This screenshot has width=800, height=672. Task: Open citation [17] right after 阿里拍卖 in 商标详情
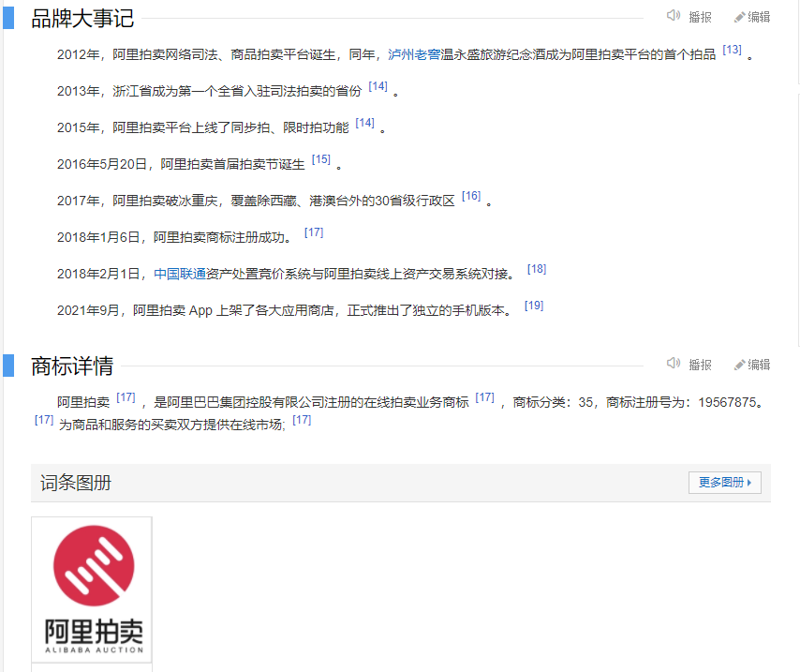point(126,397)
